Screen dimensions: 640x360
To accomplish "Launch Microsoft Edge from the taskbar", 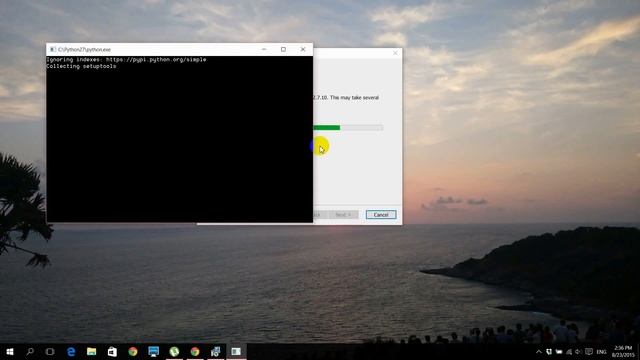I will (71, 351).
